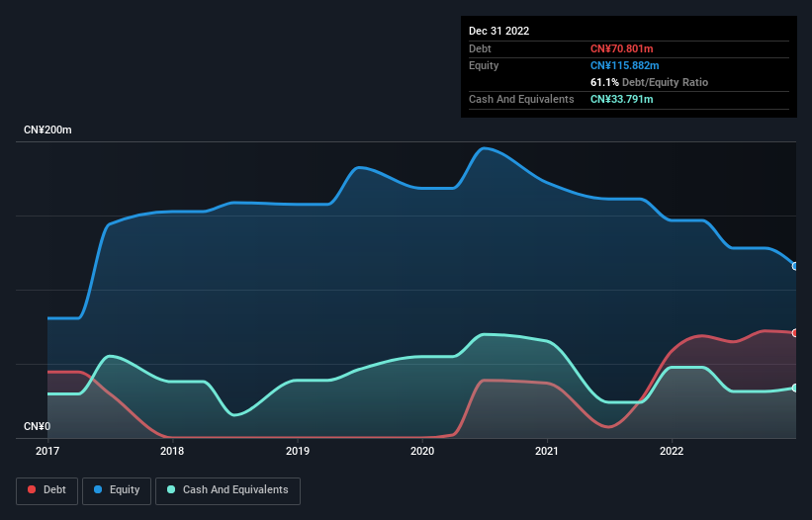Click the Cash value CN¥33.791m
Screen dimensions: 812x520
tap(621, 99)
